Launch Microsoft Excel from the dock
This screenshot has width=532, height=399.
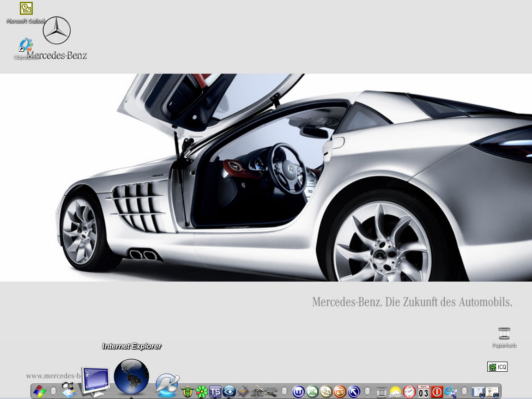pyautogui.click(x=312, y=392)
